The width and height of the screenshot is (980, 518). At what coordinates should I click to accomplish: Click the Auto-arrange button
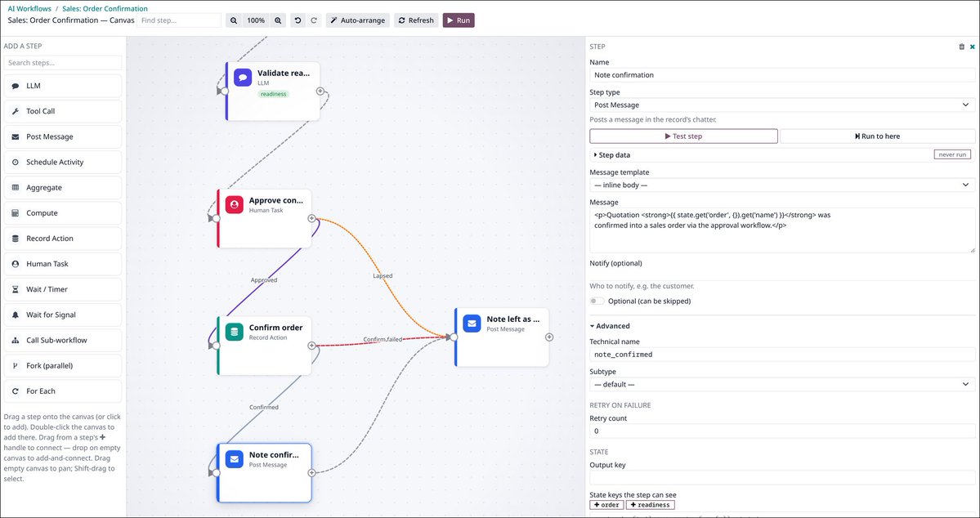(357, 20)
